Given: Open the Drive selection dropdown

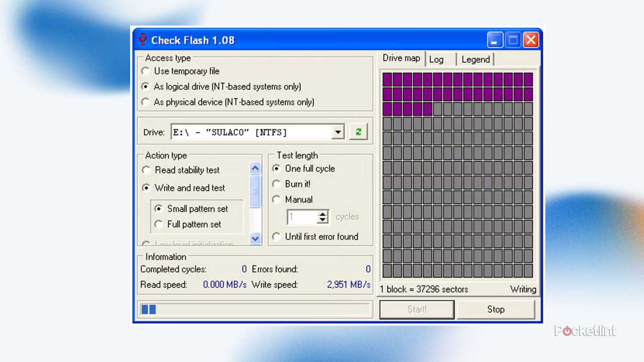Looking at the screenshot, I should (338, 132).
